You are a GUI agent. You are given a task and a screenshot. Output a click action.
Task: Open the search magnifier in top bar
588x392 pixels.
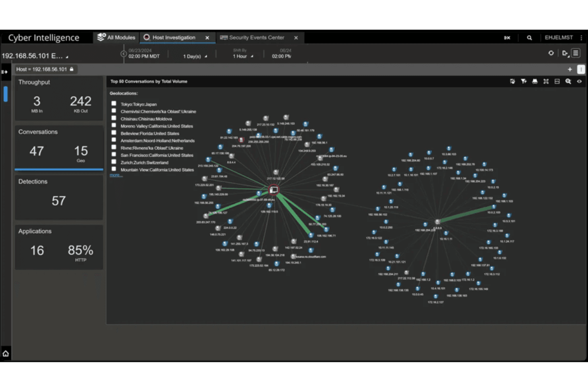pos(529,38)
